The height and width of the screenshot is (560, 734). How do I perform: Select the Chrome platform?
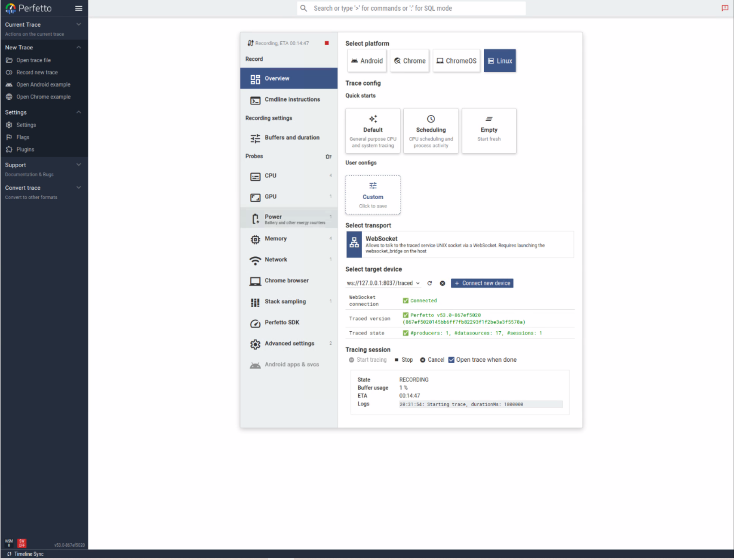(409, 61)
